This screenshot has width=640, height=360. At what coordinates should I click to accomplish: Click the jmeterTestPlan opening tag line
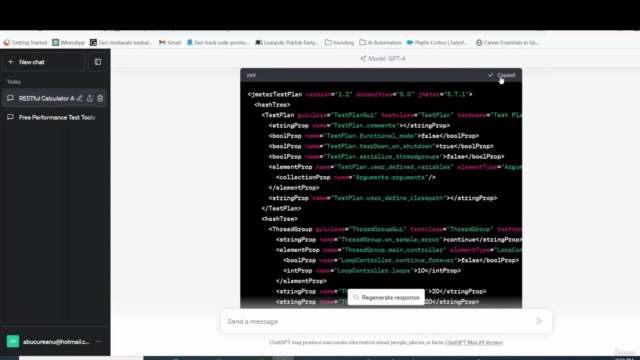tap(360, 94)
